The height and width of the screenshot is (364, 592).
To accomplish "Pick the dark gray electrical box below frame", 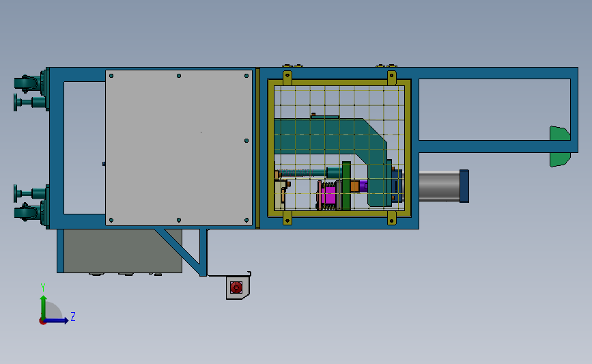I will coord(123,251).
